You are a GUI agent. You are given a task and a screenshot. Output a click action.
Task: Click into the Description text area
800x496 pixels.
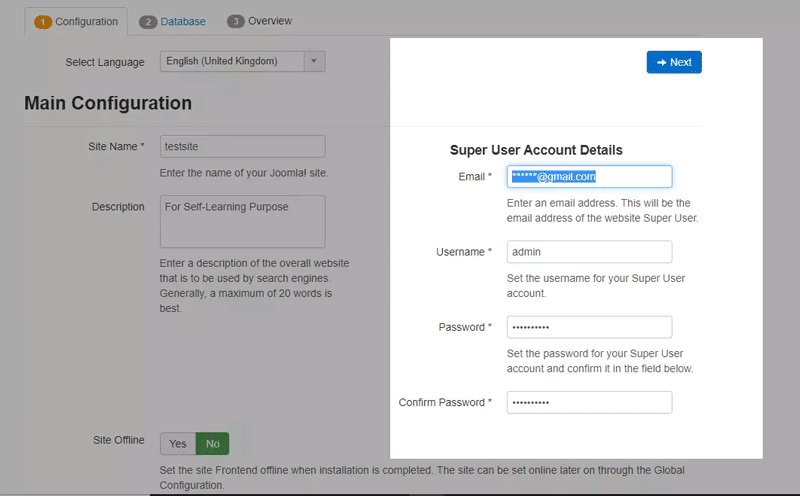point(242,221)
